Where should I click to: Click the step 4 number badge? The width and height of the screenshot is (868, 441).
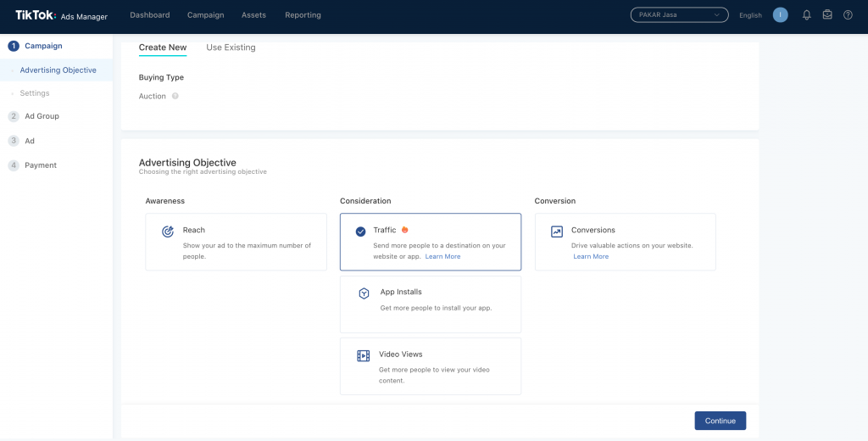14,165
